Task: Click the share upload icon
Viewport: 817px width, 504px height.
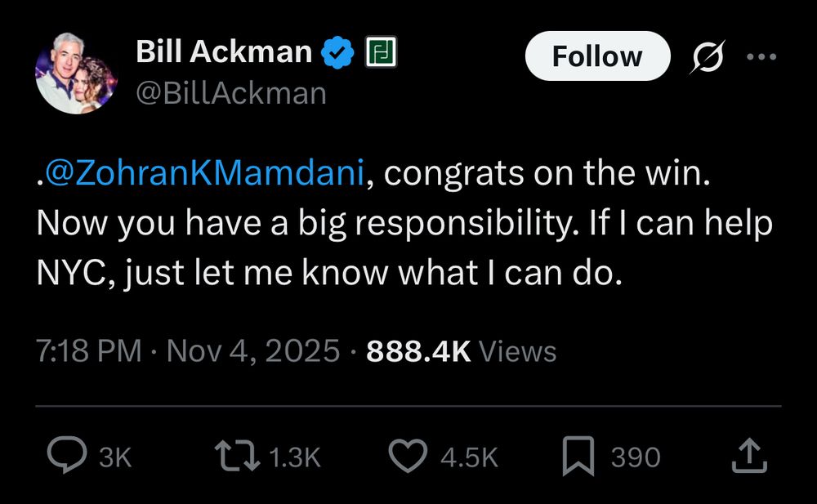Action: (x=748, y=457)
